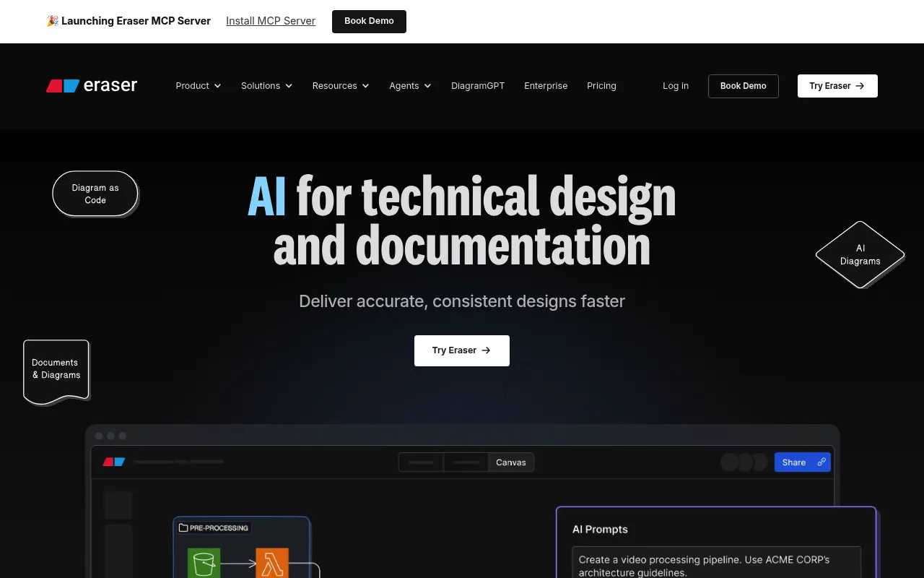Expand the Product dropdown menu
The width and height of the screenshot is (924, 578).
coord(199,86)
